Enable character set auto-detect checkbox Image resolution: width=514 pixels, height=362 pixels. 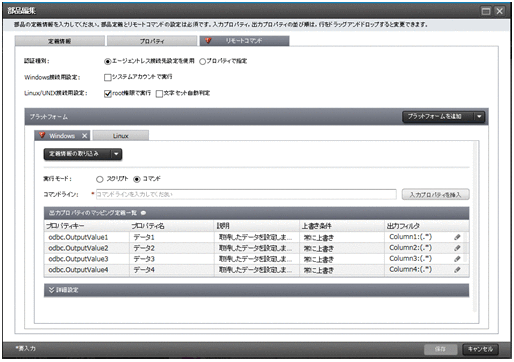[x=159, y=94]
